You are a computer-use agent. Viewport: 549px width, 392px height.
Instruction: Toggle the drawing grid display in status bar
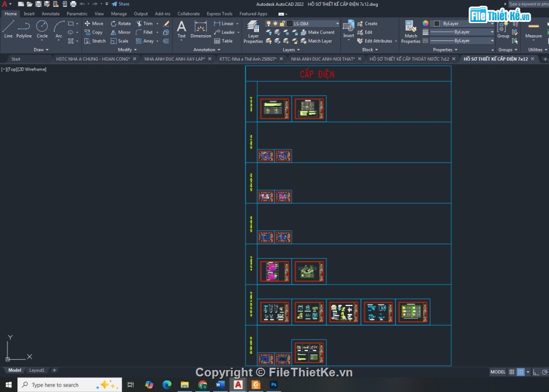(511, 372)
